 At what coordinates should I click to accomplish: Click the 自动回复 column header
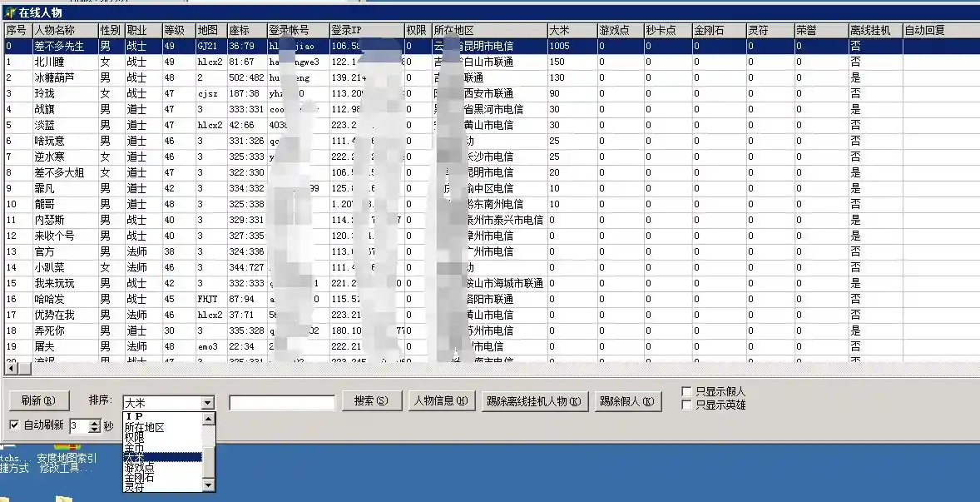pyautogui.click(x=941, y=30)
